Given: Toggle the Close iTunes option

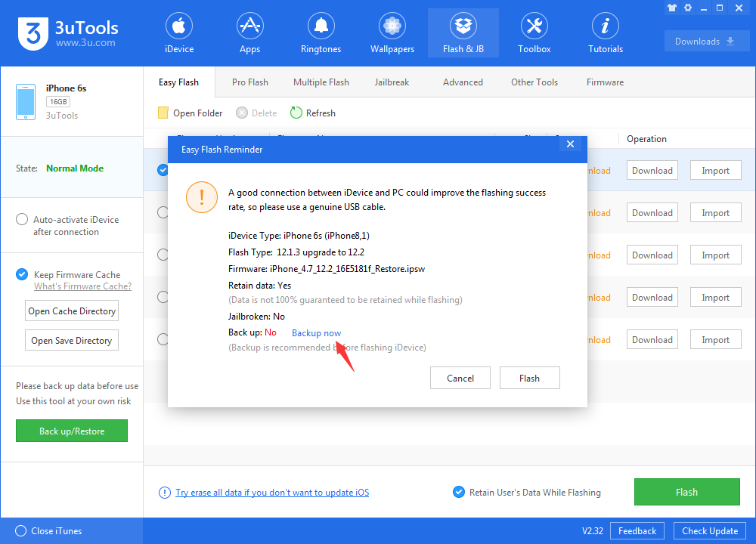Looking at the screenshot, I should click(20, 530).
